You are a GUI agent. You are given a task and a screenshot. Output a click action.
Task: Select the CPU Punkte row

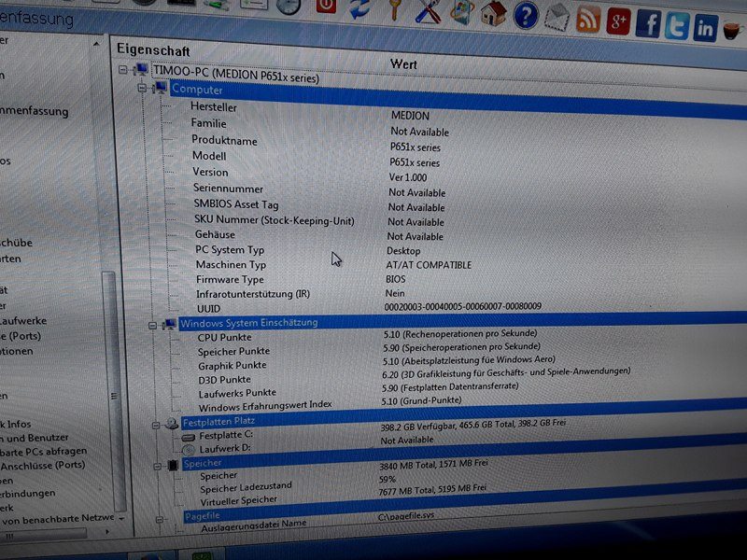point(224,338)
